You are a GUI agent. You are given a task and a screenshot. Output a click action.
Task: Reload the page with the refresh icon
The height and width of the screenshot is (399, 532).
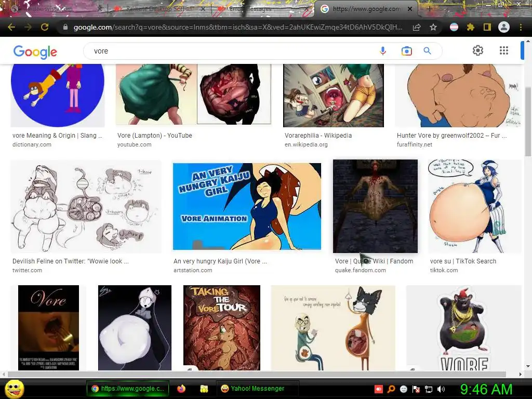[45, 27]
